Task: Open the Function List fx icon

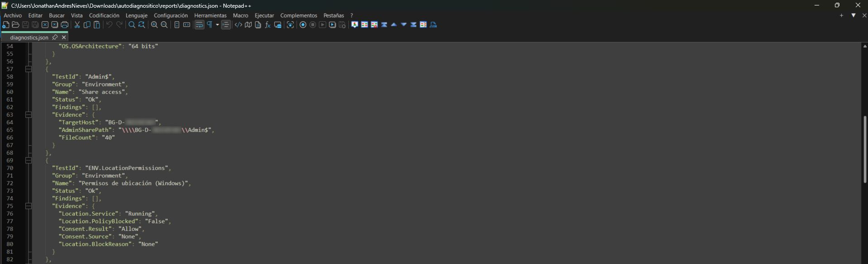Action: pos(268,25)
